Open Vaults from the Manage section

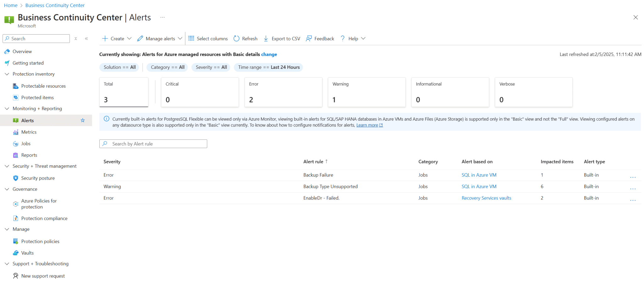pyautogui.click(x=27, y=253)
